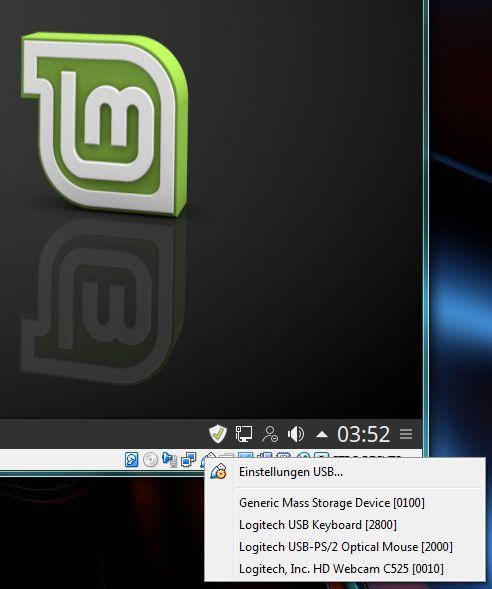Screen dimensions: 492x589
Task: Click VirtualBox optical disc status icon
Action: pyautogui.click(x=150, y=459)
